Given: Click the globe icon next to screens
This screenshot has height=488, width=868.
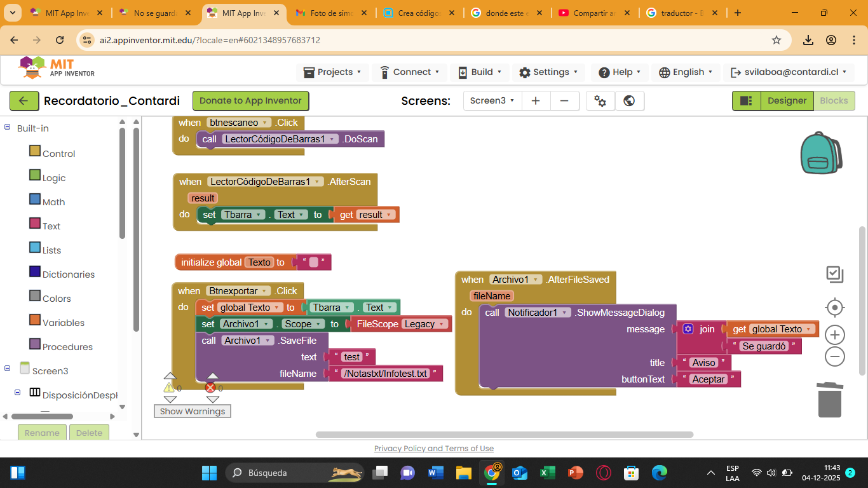Looking at the screenshot, I should pos(629,101).
